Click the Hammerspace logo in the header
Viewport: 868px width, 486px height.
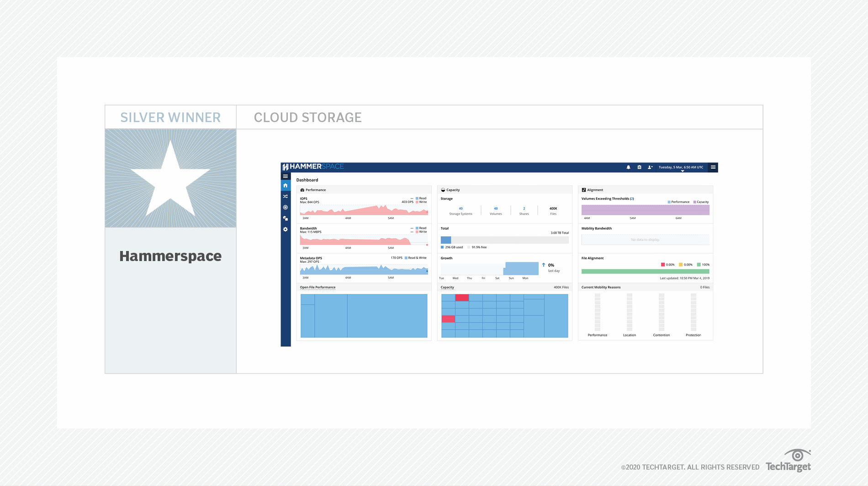point(313,166)
